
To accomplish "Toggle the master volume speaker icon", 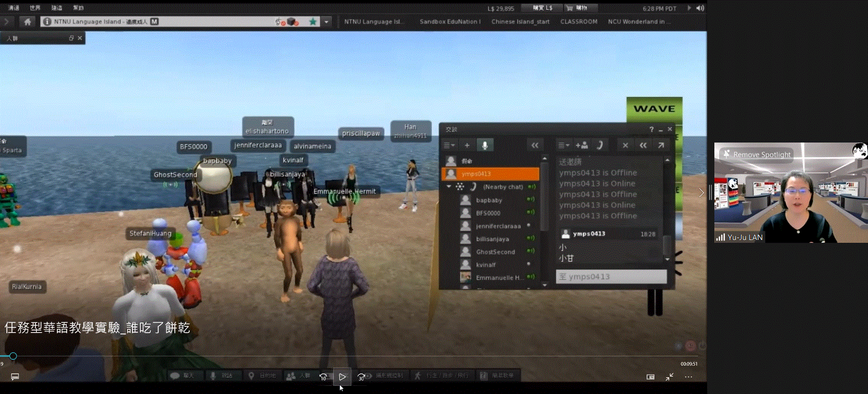I will (700, 8).
